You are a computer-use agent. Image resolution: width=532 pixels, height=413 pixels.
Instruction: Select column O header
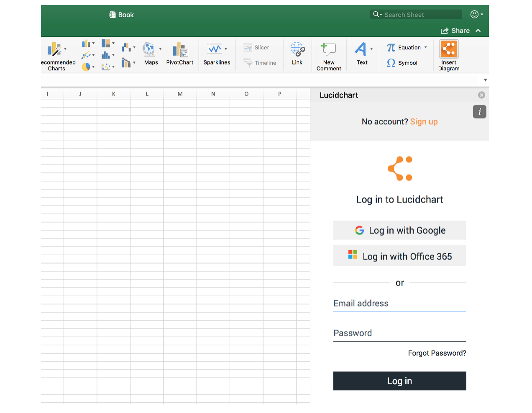246,94
